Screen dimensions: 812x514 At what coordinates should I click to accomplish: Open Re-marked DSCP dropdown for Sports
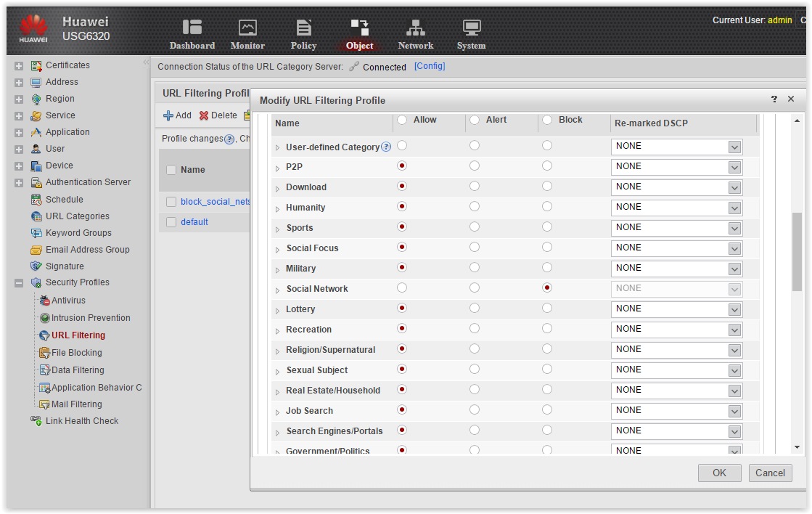[734, 229]
